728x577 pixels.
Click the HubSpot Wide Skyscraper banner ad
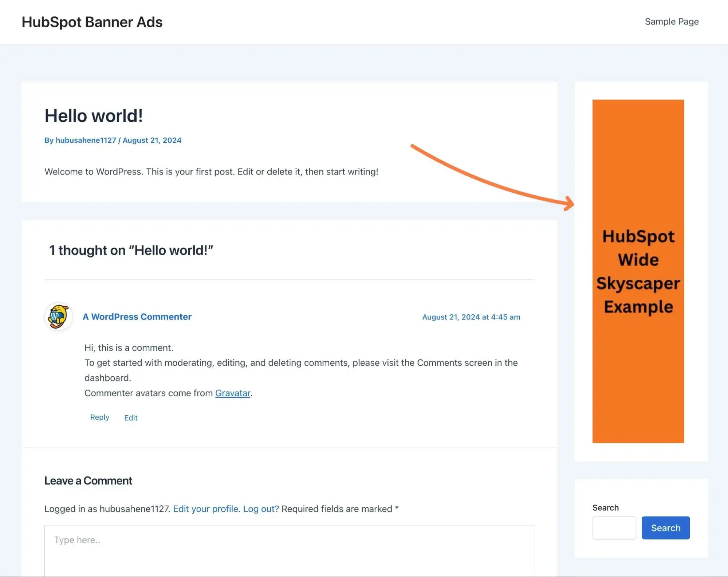click(x=638, y=271)
